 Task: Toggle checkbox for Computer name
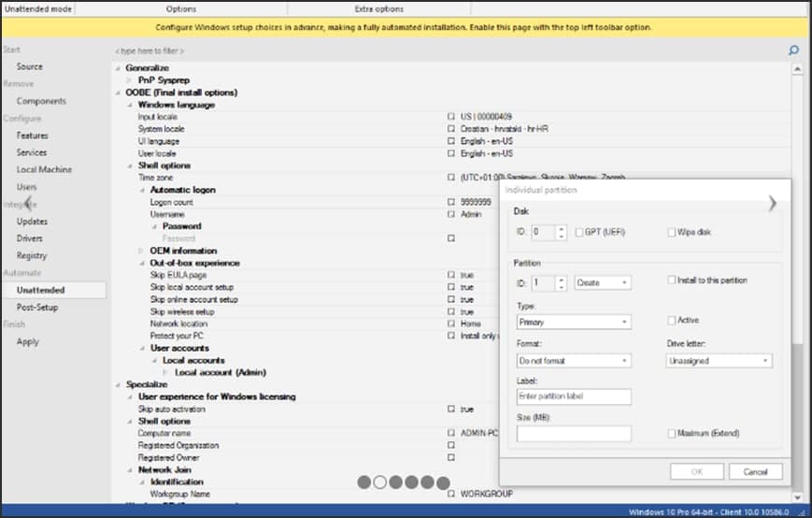pyautogui.click(x=451, y=433)
